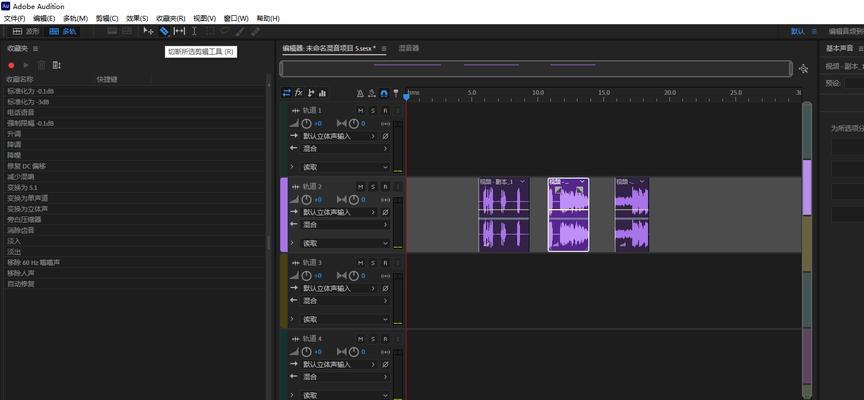
Task: Click the add marker icon near ruler
Action: coord(396,94)
